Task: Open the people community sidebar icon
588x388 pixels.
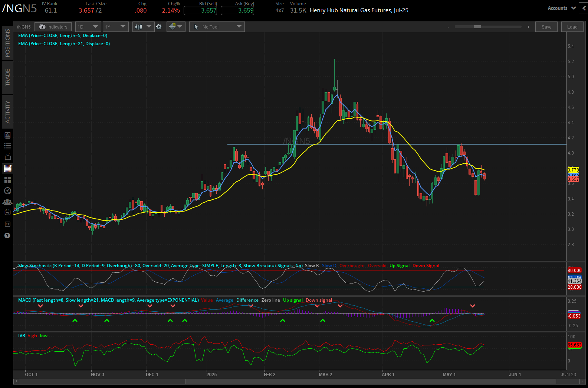Action: pos(7,202)
